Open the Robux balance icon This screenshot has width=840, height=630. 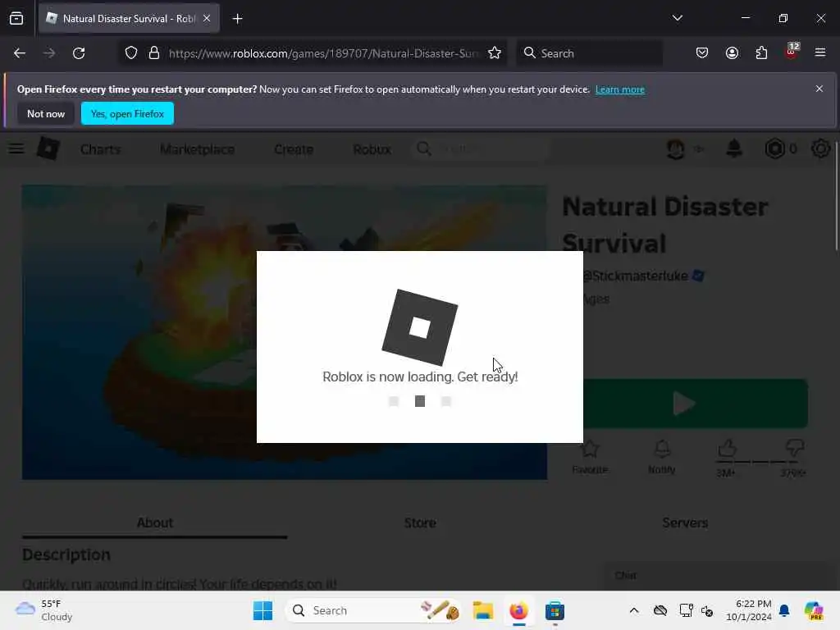pos(774,148)
